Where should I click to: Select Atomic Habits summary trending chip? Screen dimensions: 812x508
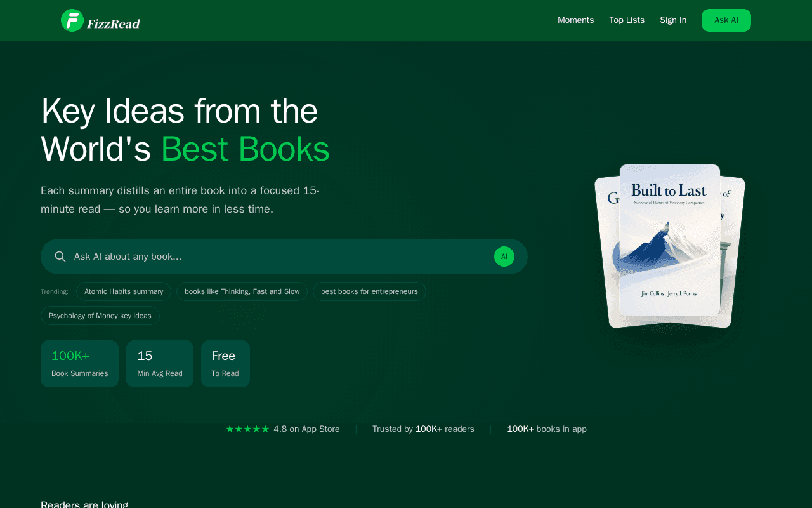[124, 291]
